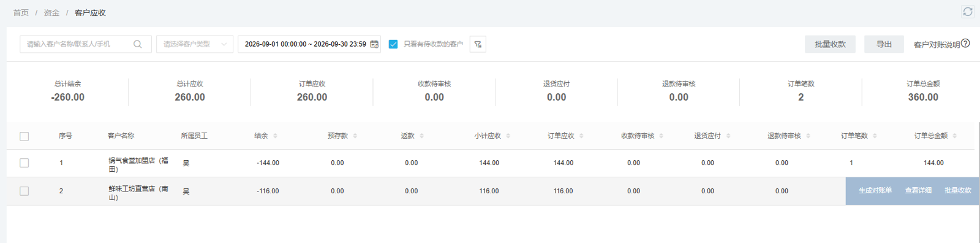Go to 首页 breadcrumb
This screenshot has width=980, height=243.
tap(21, 12)
